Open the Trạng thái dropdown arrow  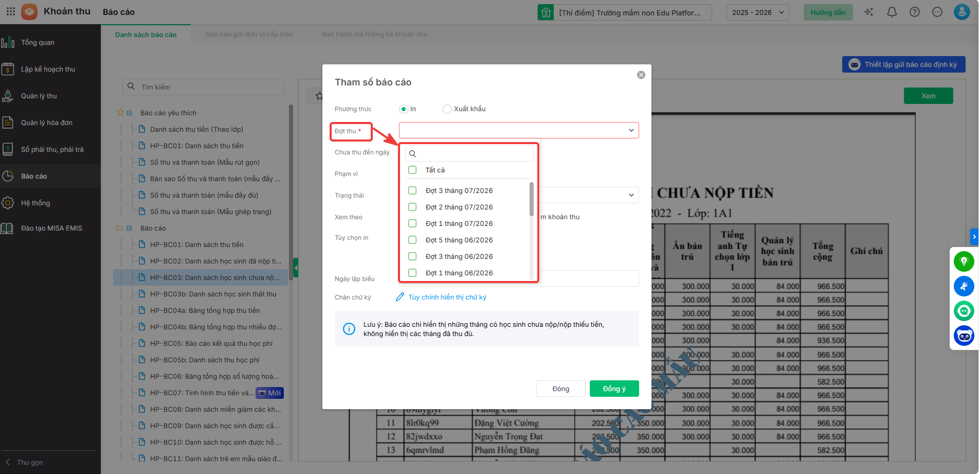pyautogui.click(x=631, y=195)
